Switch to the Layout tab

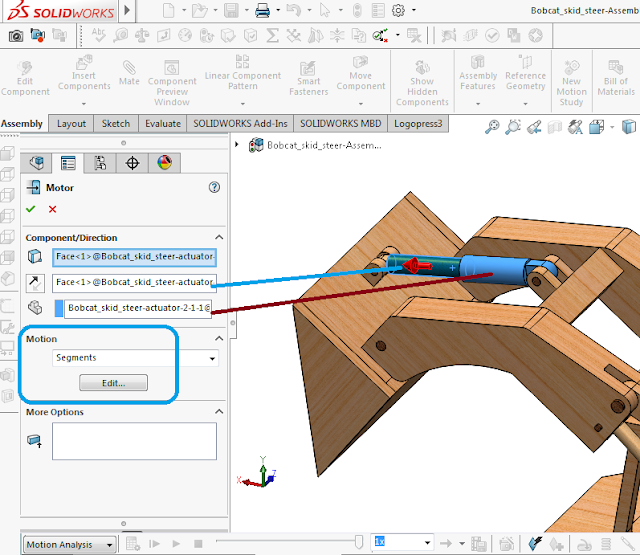(x=71, y=124)
